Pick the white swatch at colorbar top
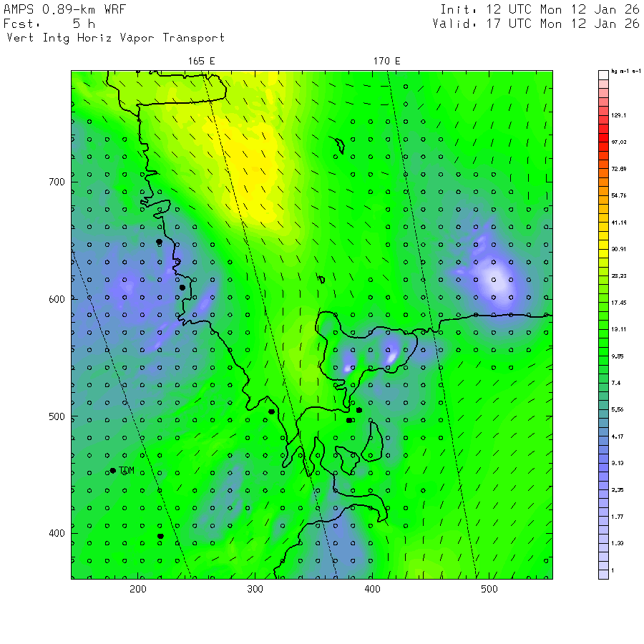This screenshot has width=644, height=644. (x=603, y=75)
